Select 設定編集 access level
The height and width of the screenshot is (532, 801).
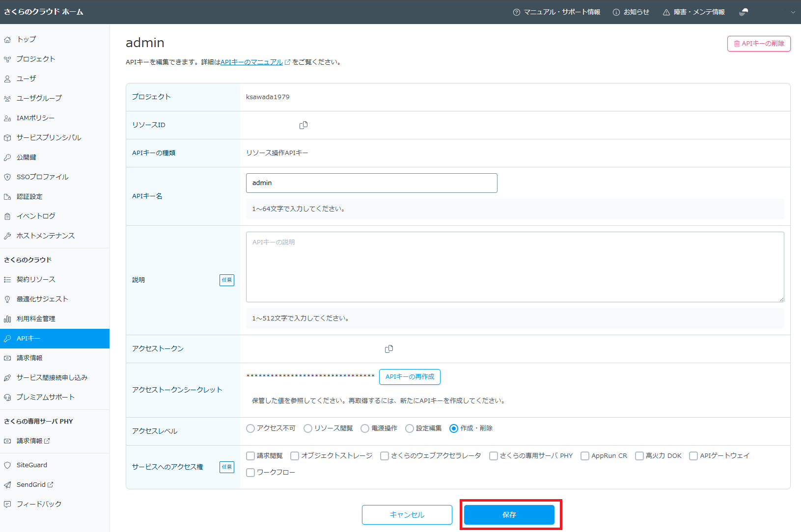coord(410,428)
